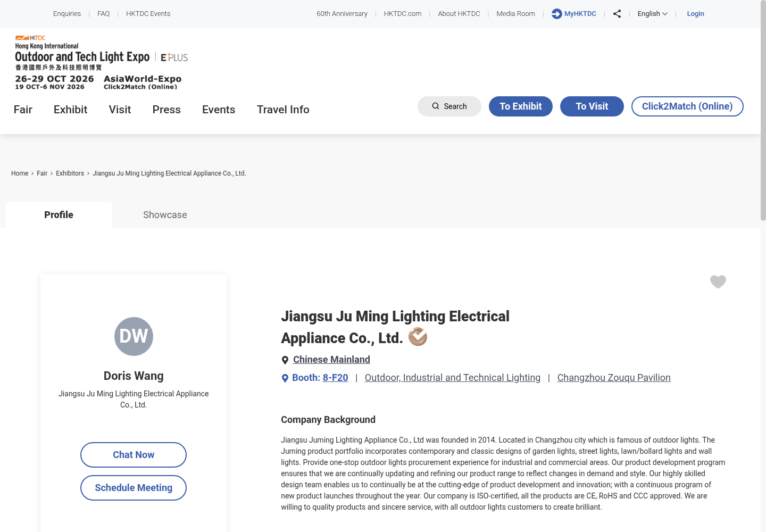
Task: Open the Enquiries link
Action: tap(67, 14)
